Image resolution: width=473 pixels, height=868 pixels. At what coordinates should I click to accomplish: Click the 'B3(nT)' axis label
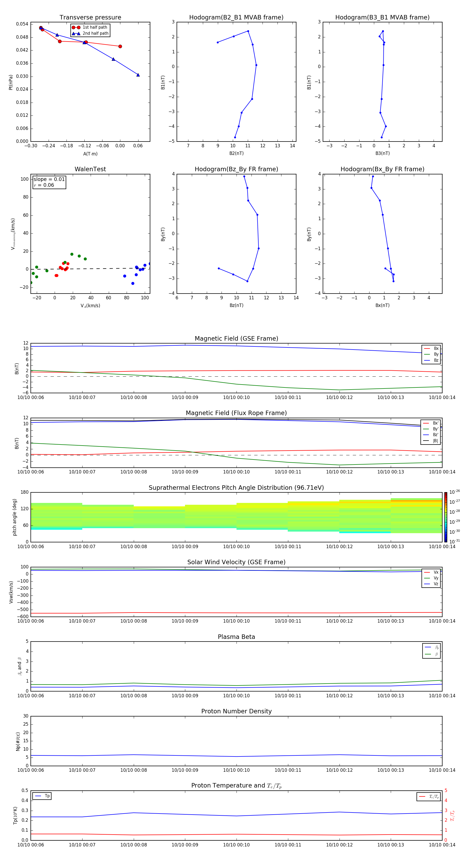(x=382, y=153)
